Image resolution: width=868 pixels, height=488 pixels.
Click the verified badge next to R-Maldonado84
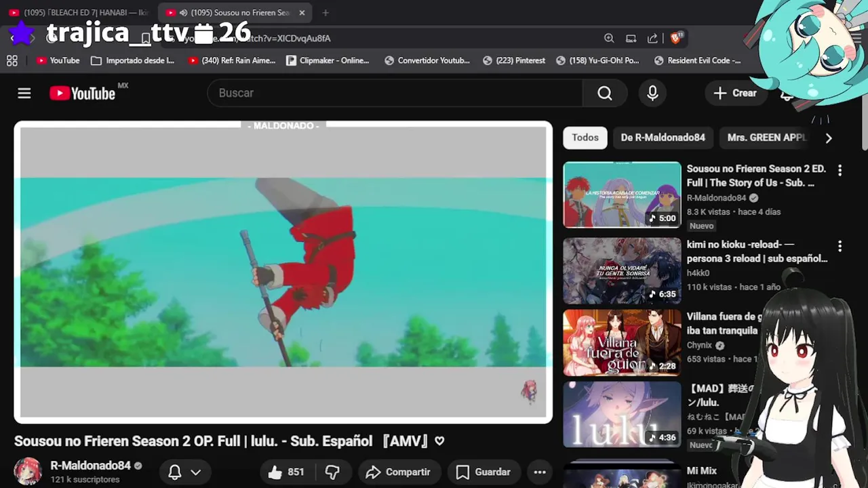[x=138, y=466]
